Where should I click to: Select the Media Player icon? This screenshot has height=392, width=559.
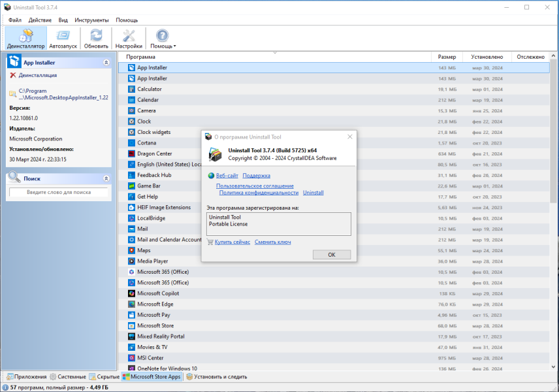[131, 261]
